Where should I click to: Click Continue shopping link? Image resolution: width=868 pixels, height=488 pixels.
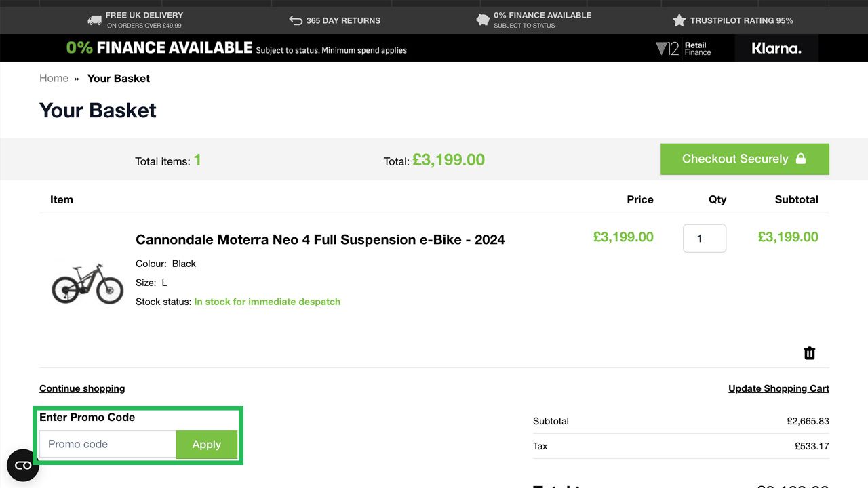click(82, 388)
